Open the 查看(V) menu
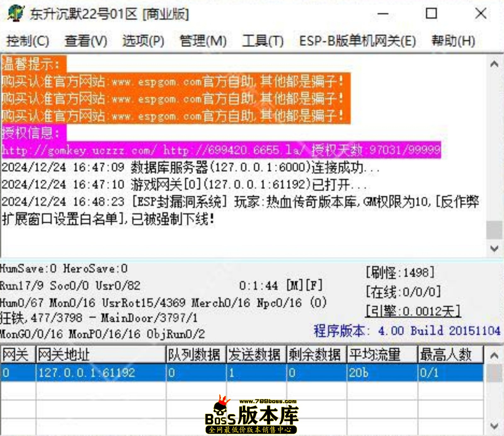Screen dimensions: 504x436 [86, 41]
